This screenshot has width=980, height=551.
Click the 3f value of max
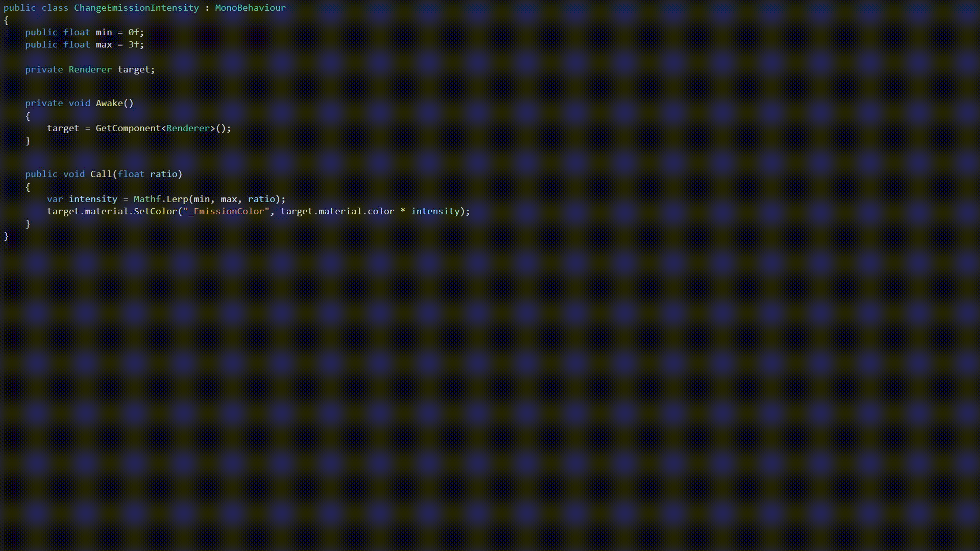tap(133, 44)
